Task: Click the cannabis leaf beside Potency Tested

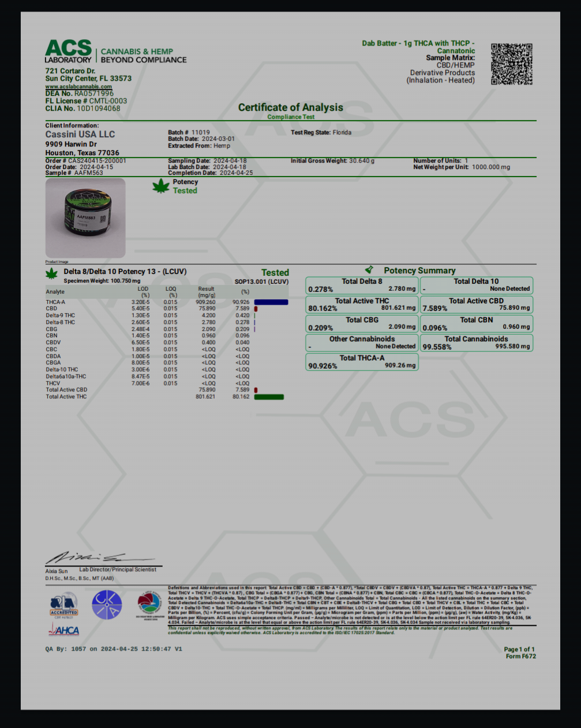Action: 160,186
